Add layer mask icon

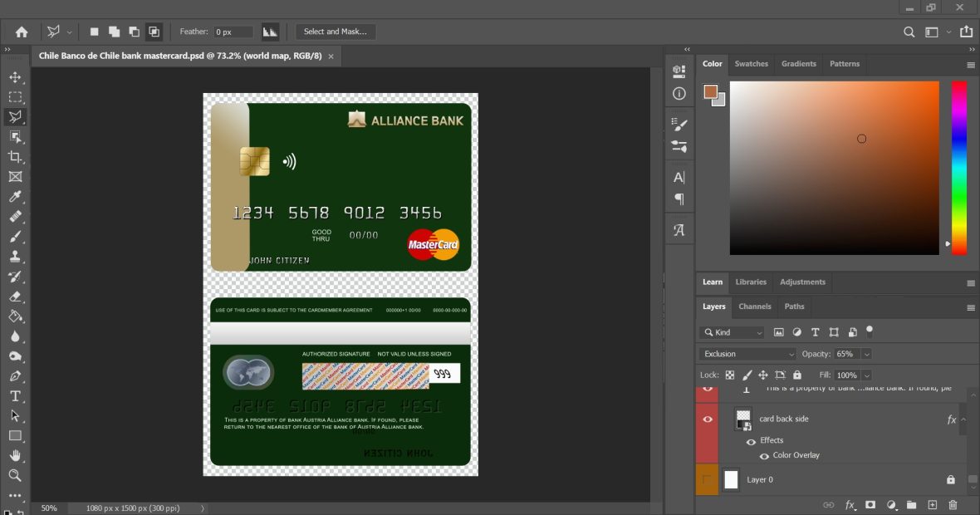[870, 505]
